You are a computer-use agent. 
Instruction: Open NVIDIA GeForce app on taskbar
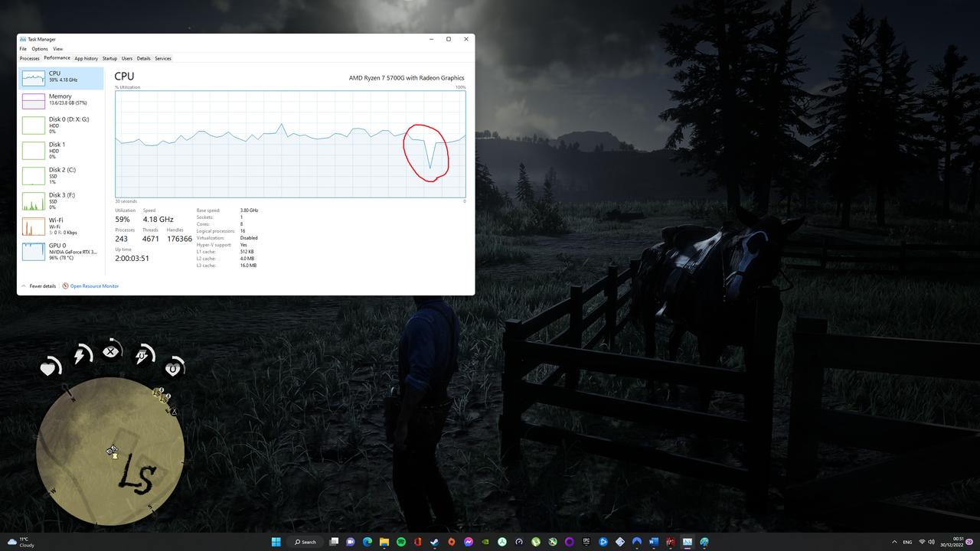pyautogui.click(x=485, y=542)
